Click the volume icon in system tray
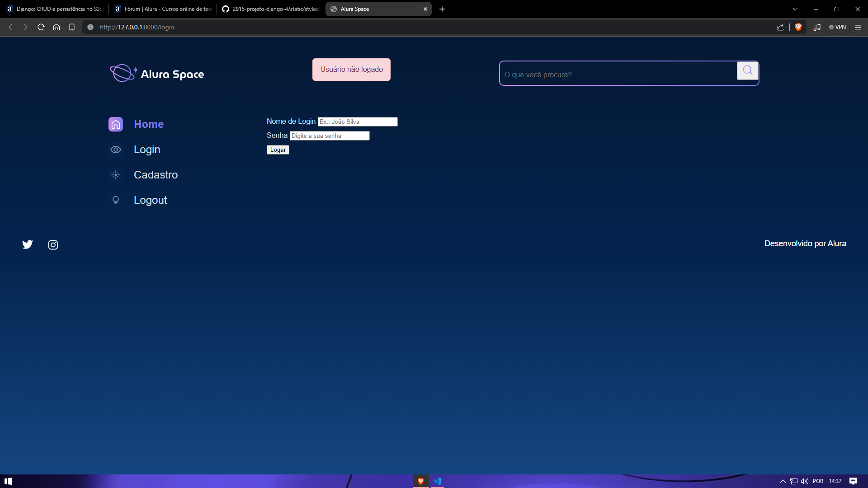868x488 pixels. (805, 481)
